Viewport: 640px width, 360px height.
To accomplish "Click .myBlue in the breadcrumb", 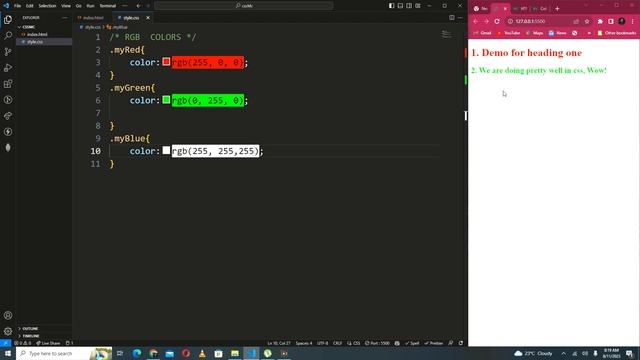I will click(x=120, y=27).
